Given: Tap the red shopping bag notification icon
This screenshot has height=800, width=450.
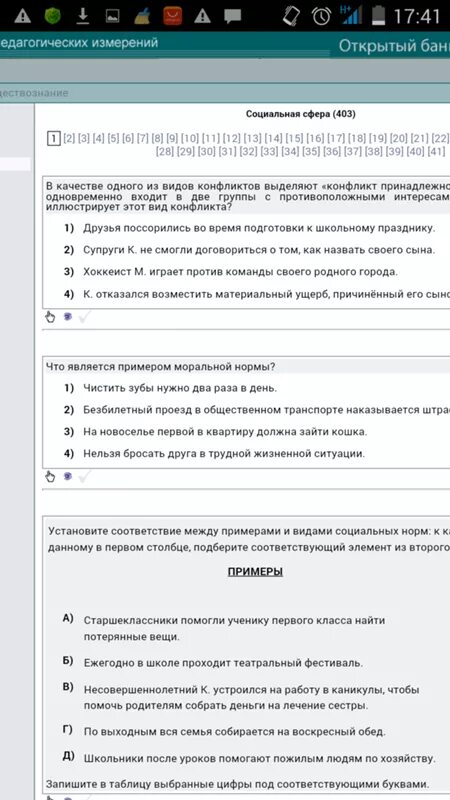Looking at the screenshot, I should click(x=172, y=16).
